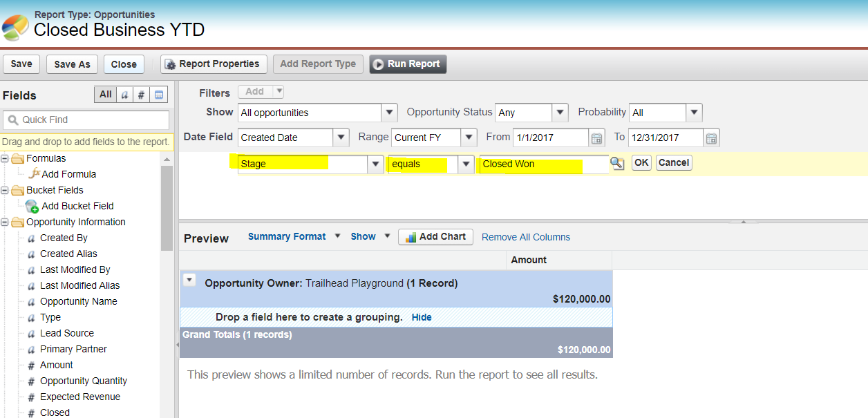Click the Add Formula fx icon
The height and width of the screenshot is (418, 868).
[x=34, y=174]
